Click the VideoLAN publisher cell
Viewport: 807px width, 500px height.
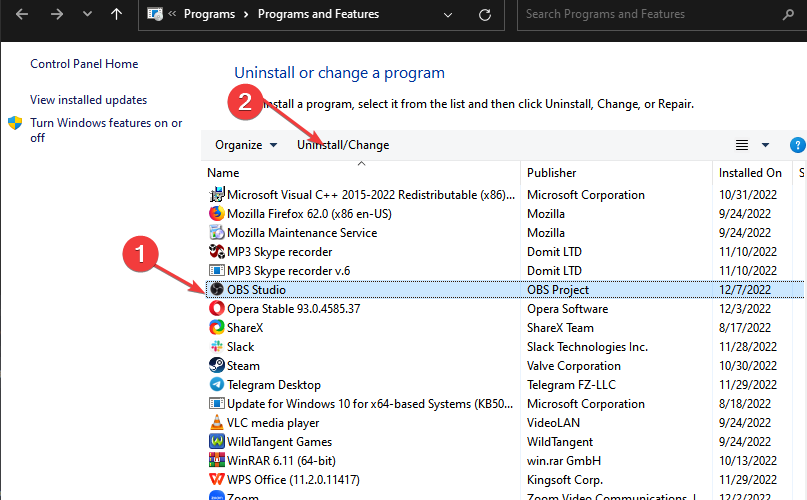553,423
